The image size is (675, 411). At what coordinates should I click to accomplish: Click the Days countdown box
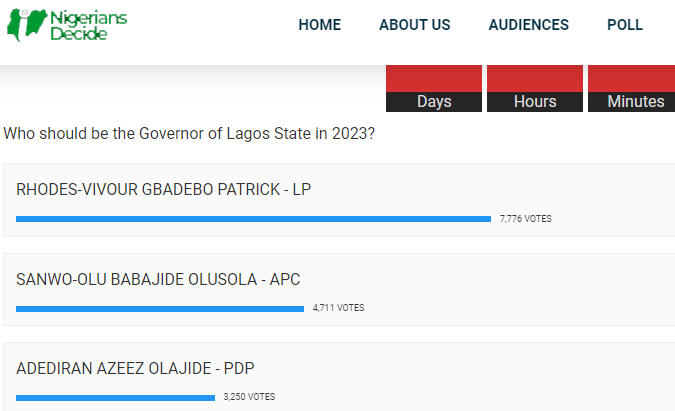click(434, 89)
